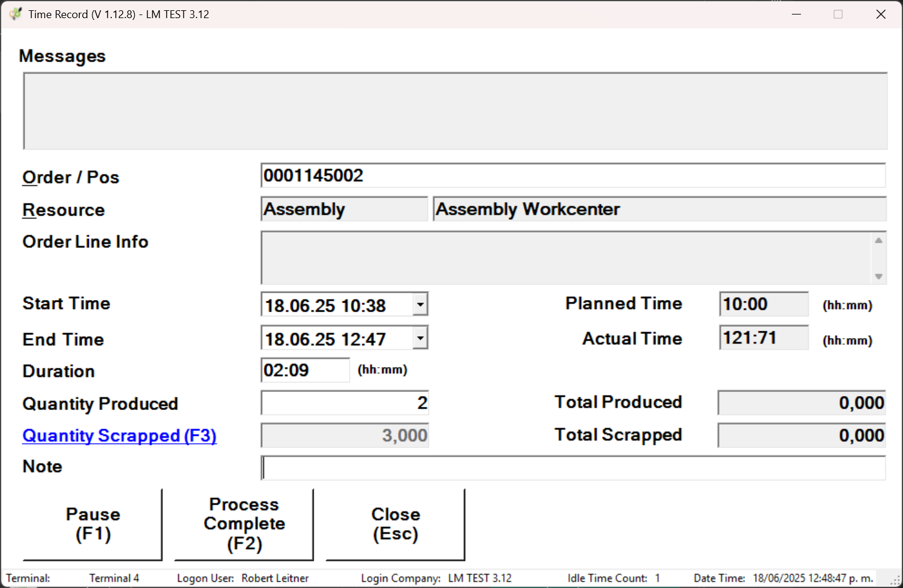The image size is (903, 588).
Task: Click the Order Line Info scroll down arrow
Action: 878,278
